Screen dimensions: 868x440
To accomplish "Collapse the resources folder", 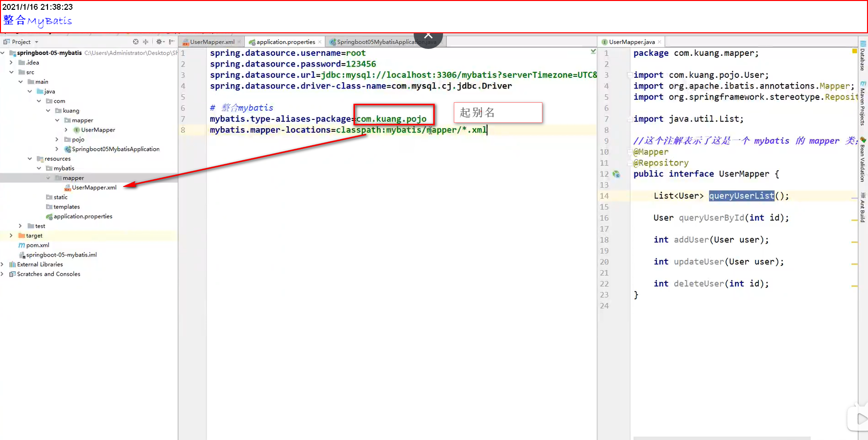I will (30, 159).
